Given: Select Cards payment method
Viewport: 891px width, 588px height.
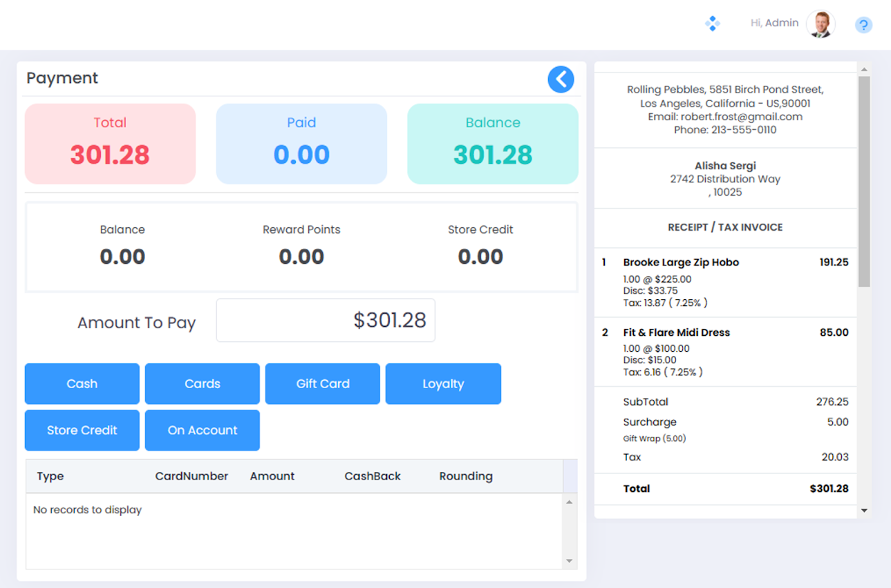Looking at the screenshot, I should click(203, 383).
